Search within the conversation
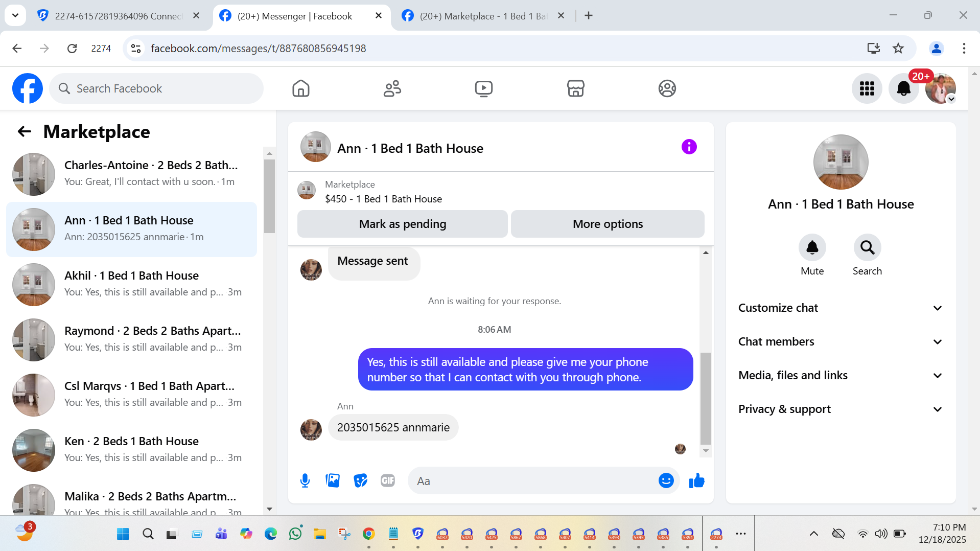The image size is (980, 551). click(x=868, y=247)
